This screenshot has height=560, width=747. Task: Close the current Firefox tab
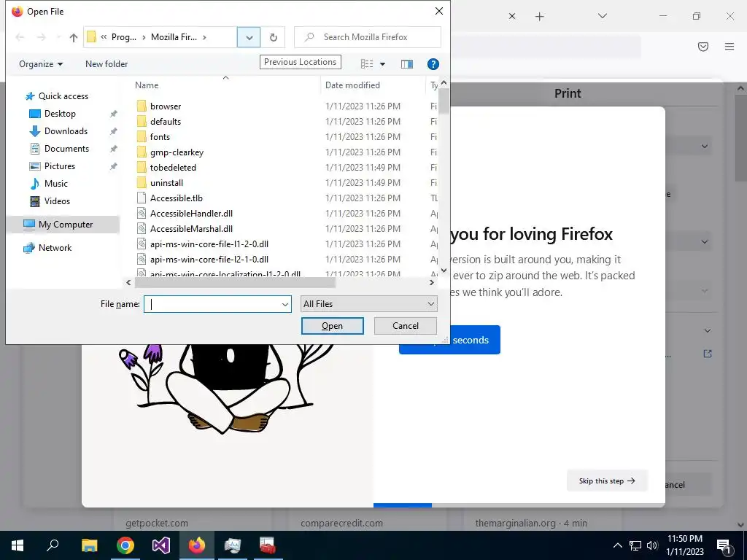(x=511, y=16)
